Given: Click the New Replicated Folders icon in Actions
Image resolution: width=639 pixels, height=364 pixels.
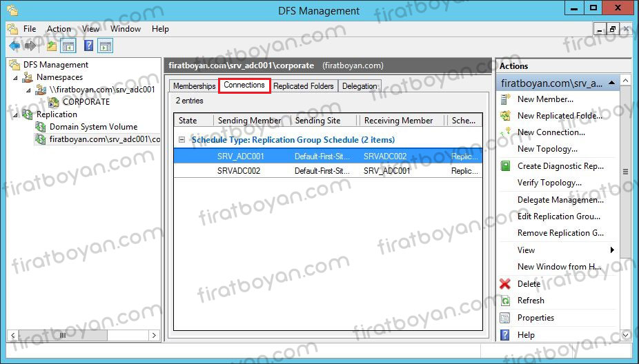Looking at the screenshot, I should pos(505,116).
